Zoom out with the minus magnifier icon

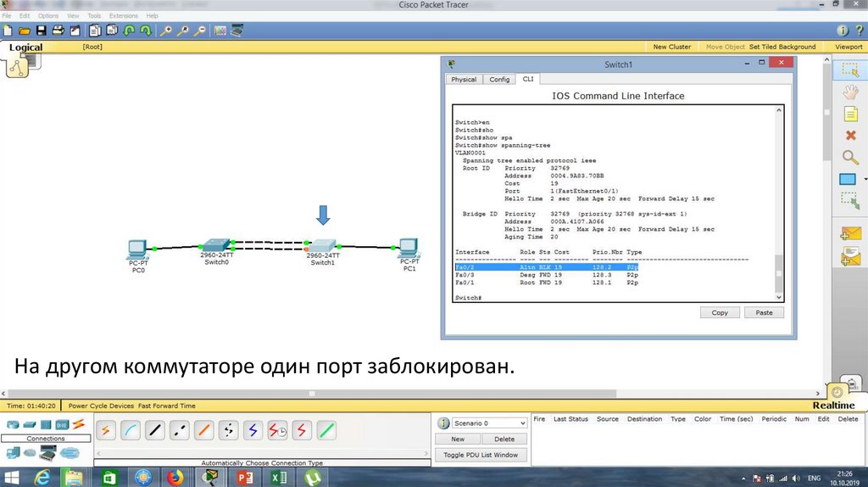(200, 31)
